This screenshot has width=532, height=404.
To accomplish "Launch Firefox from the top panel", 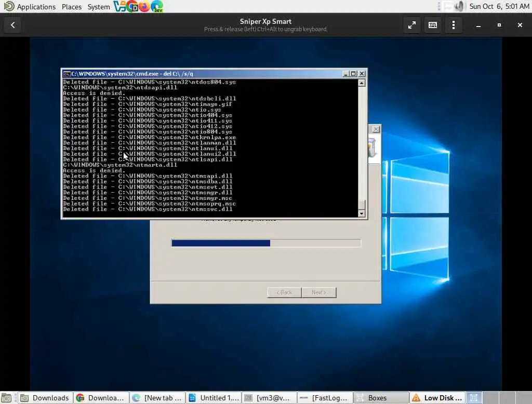I will point(144,6).
